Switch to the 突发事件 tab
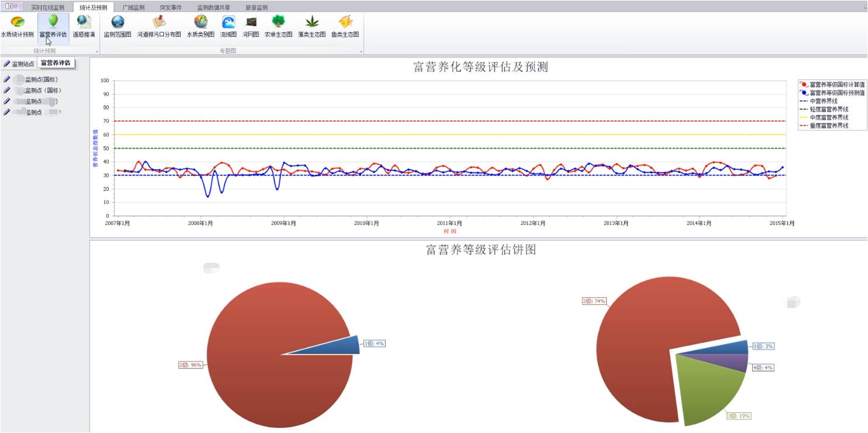The height and width of the screenshot is (433, 868). [171, 8]
